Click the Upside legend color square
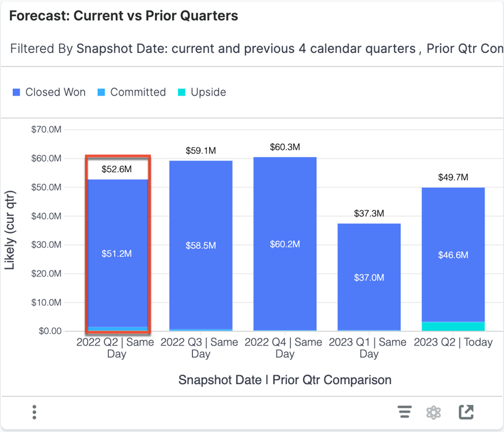Screen dimensions: 504x432 (x=182, y=92)
